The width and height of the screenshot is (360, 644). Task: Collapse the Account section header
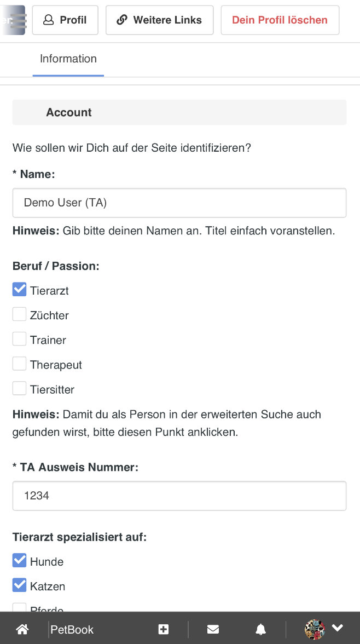pos(179,112)
